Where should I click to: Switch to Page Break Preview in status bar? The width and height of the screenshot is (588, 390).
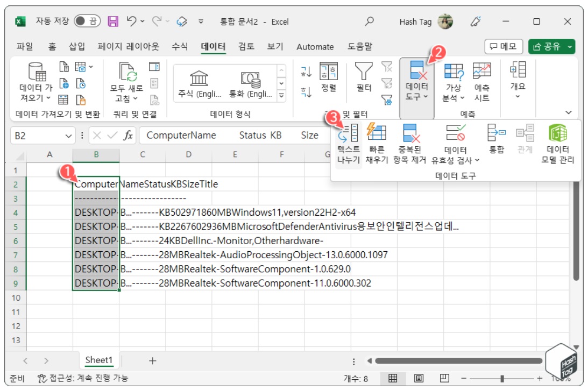(x=444, y=378)
